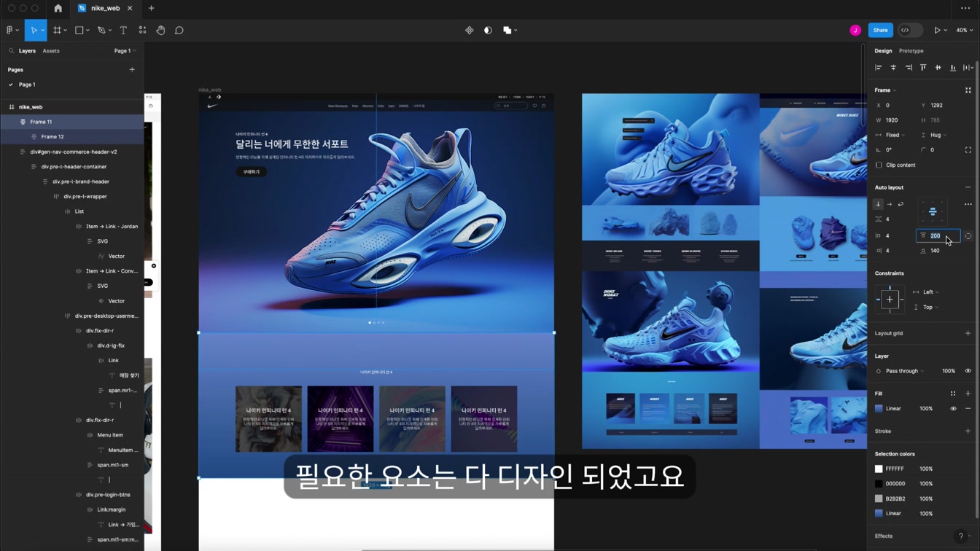Click the bottom padding field showing 140

[938, 251]
